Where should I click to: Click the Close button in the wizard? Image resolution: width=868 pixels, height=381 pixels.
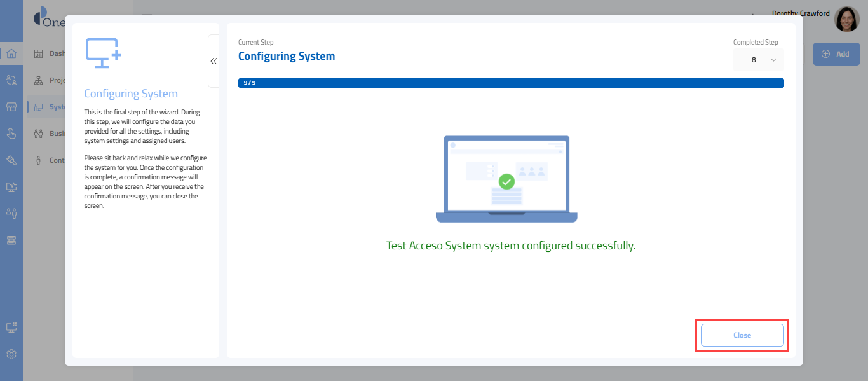pyautogui.click(x=742, y=335)
